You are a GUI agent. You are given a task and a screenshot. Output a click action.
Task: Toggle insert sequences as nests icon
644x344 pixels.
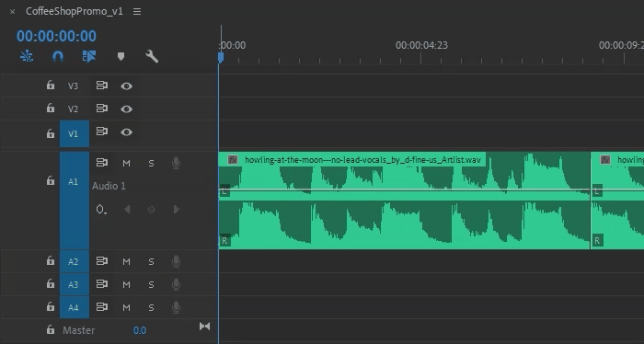27,56
